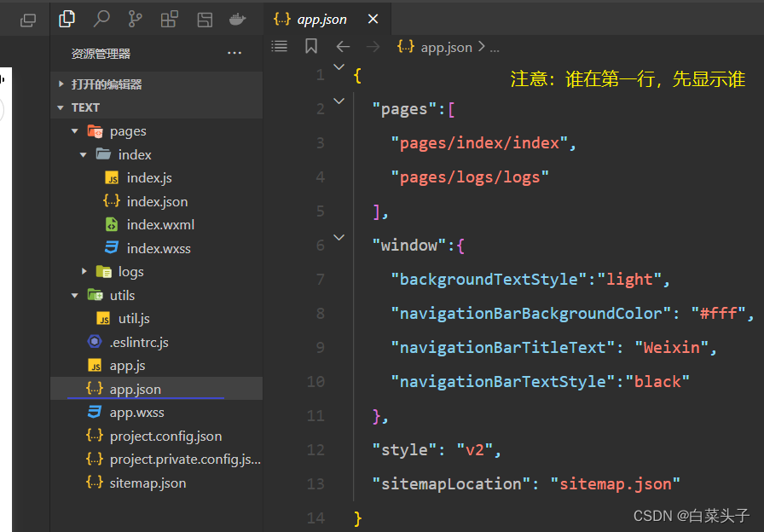Image resolution: width=764 pixels, height=532 pixels.
Task: Close the app.json editor tab
Action: tap(373, 19)
